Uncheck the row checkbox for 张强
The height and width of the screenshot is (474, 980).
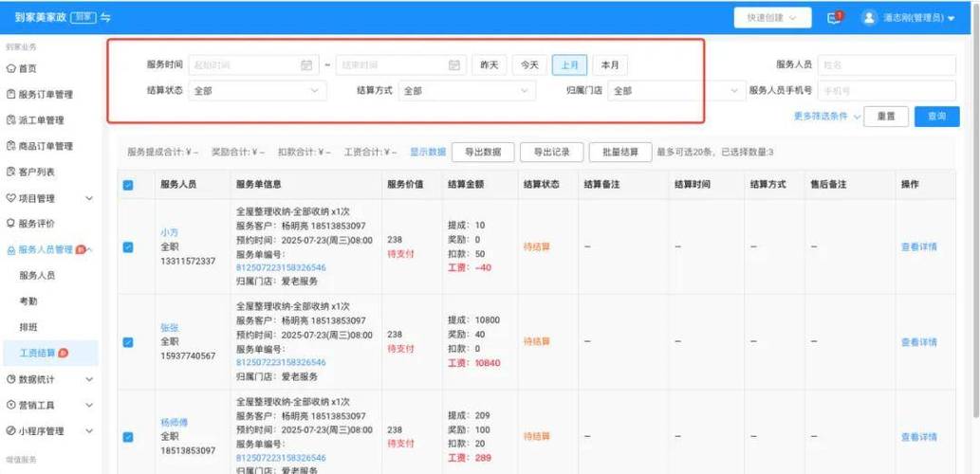pos(128,342)
